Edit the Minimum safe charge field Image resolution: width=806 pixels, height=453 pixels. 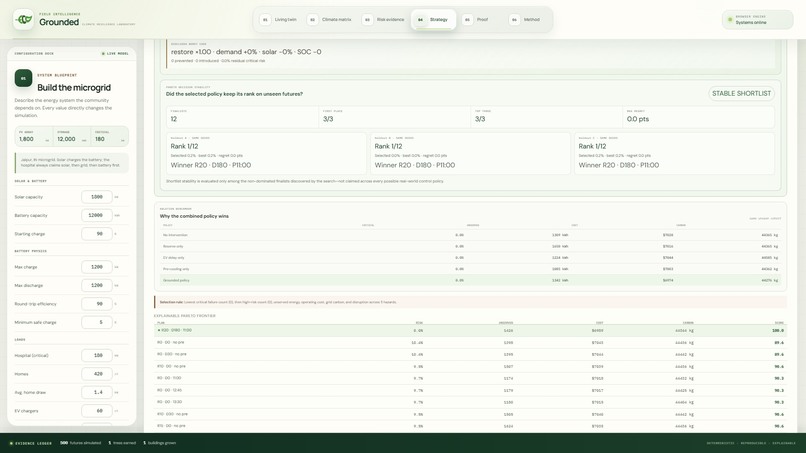tap(97, 322)
